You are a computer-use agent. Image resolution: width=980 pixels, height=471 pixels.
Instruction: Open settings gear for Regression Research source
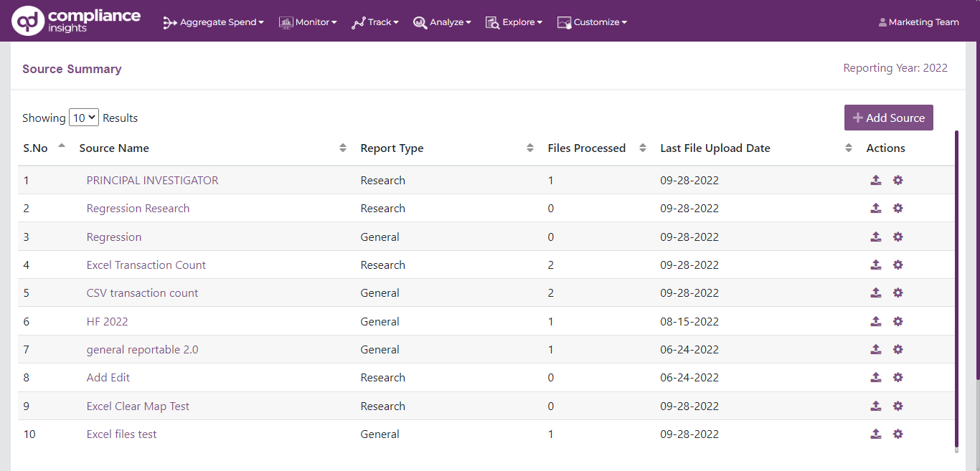point(897,209)
